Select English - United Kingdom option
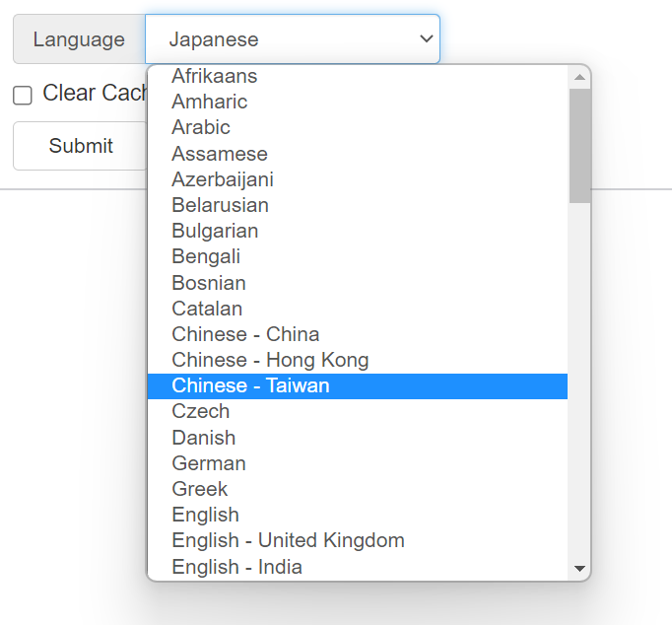Viewport: 672px width, 625px height. pos(358,540)
